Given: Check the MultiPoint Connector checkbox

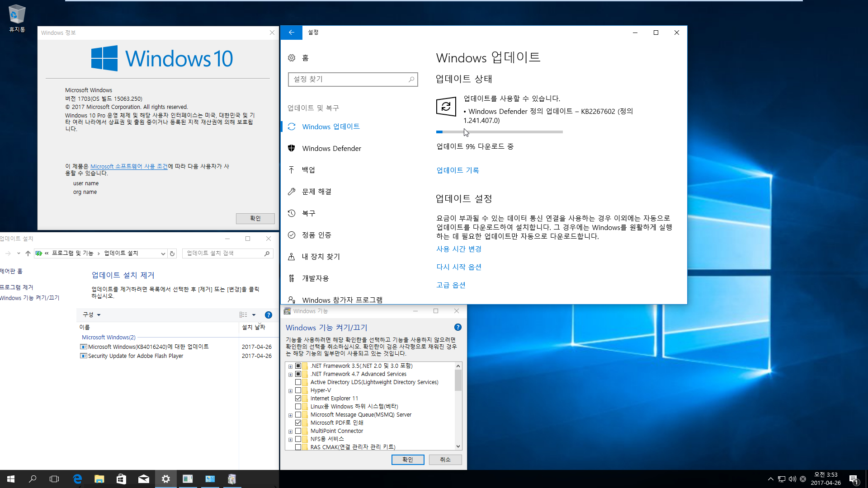Looking at the screenshot, I should click(x=298, y=431).
